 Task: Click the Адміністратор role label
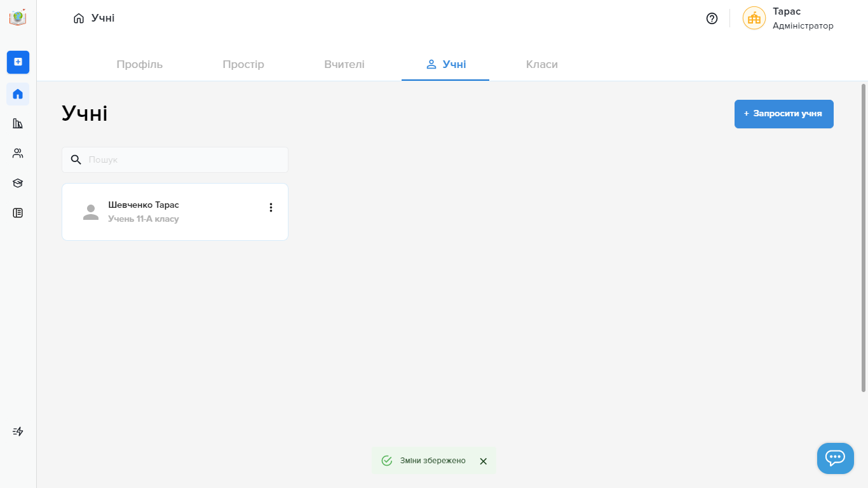(x=803, y=25)
